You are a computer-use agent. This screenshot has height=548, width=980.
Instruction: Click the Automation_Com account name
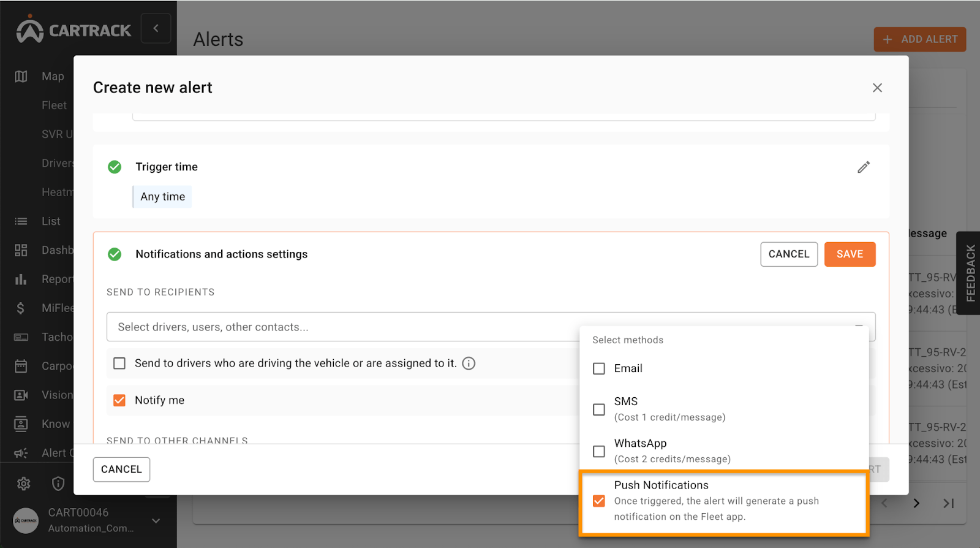tap(91, 528)
